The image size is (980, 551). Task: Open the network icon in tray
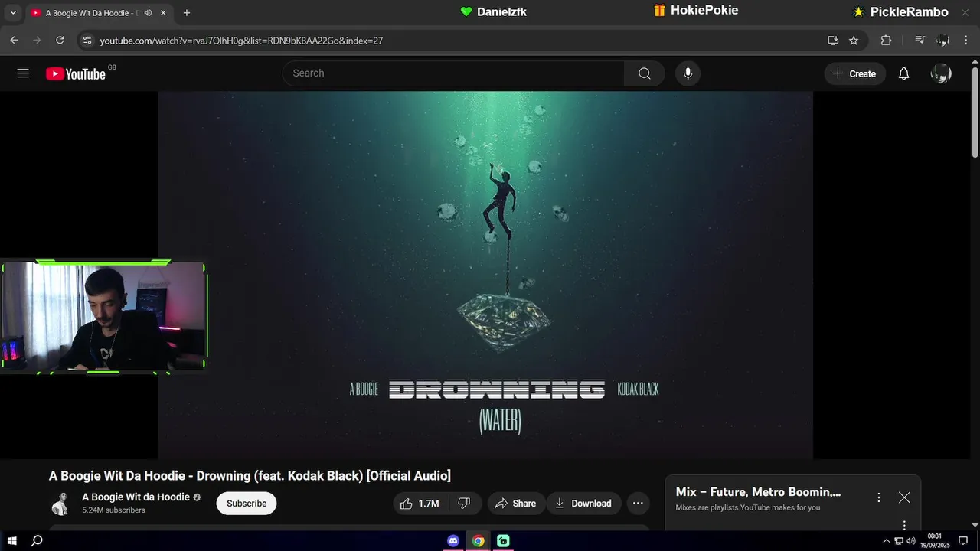click(x=899, y=541)
